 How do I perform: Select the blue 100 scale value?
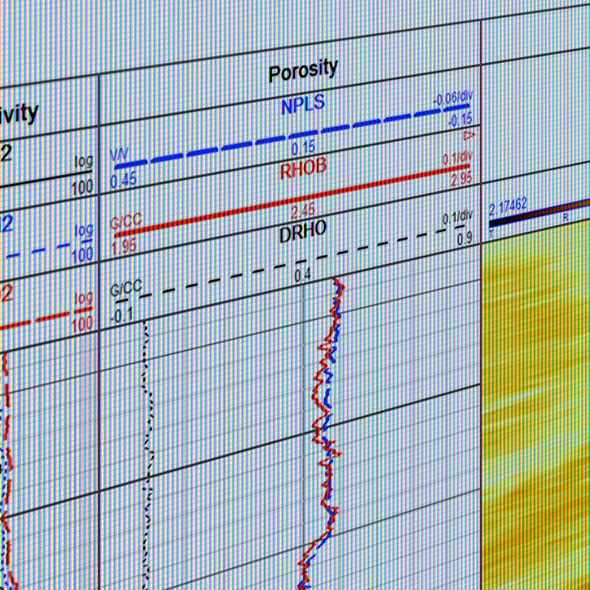click(82, 256)
